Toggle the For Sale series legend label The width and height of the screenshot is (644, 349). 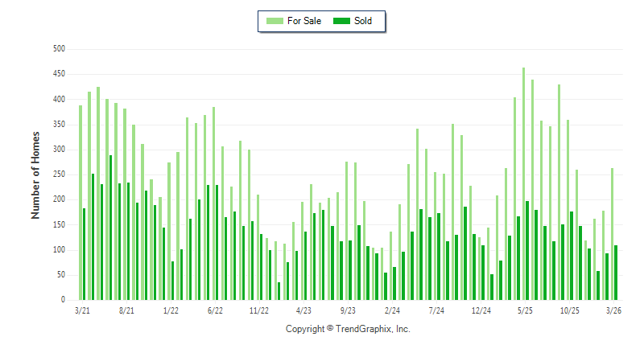(x=303, y=21)
